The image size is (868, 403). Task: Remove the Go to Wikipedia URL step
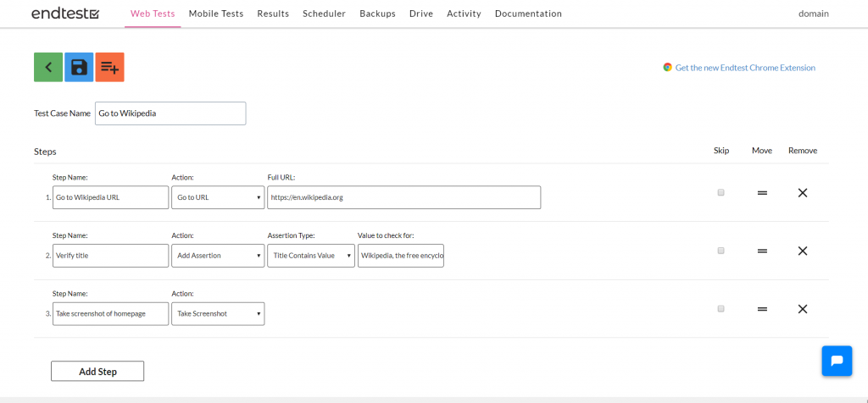coord(803,193)
